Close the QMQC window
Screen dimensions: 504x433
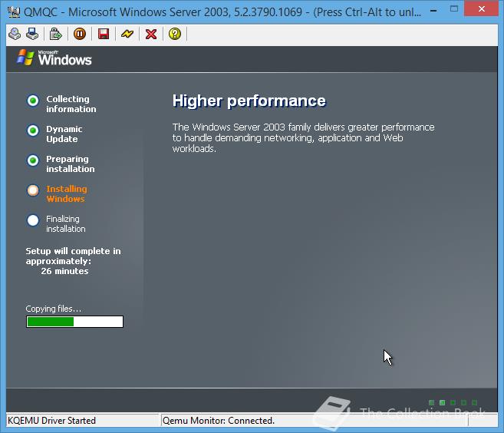click(481, 9)
